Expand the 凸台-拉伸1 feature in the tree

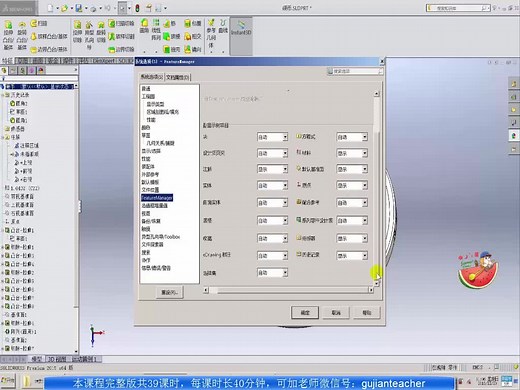tap(3, 230)
